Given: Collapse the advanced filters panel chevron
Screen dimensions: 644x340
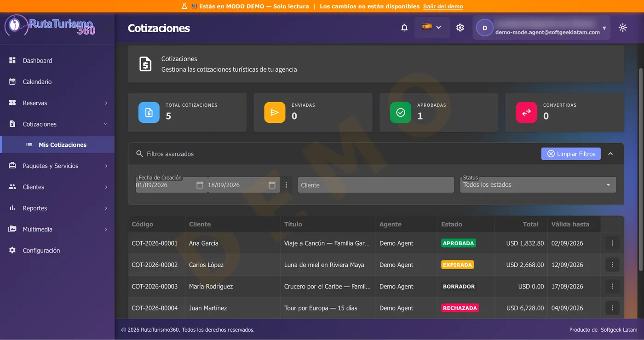Looking at the screenshot, I should (x=610, y=154).
